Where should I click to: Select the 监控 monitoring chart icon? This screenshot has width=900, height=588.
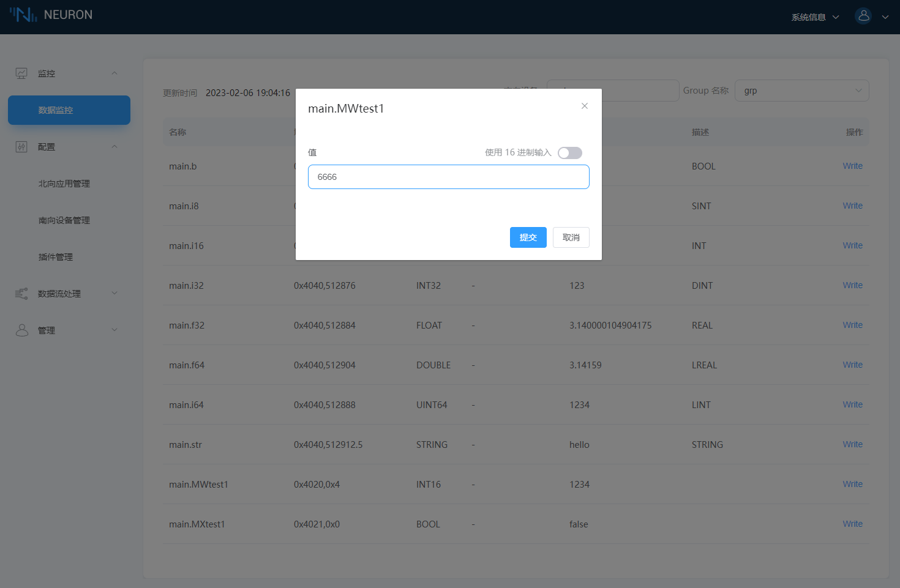[21, 73]
